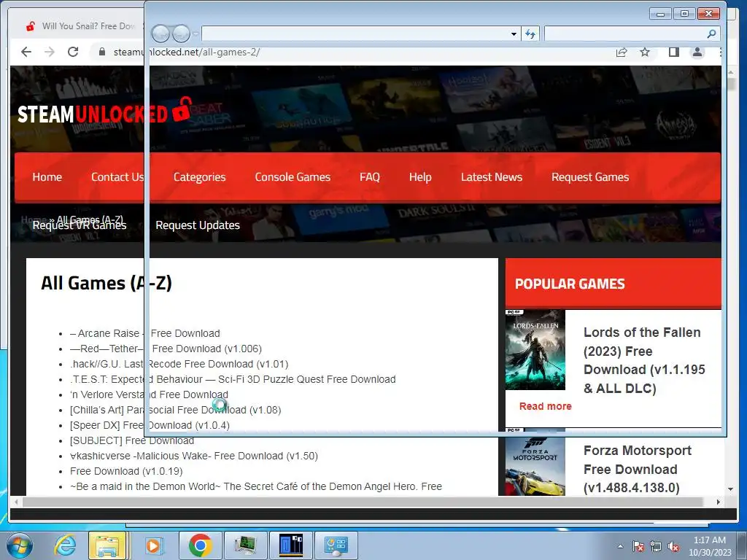
Task: Click the network tray icon
Action: pyautogui.click(x=656, y=546)
